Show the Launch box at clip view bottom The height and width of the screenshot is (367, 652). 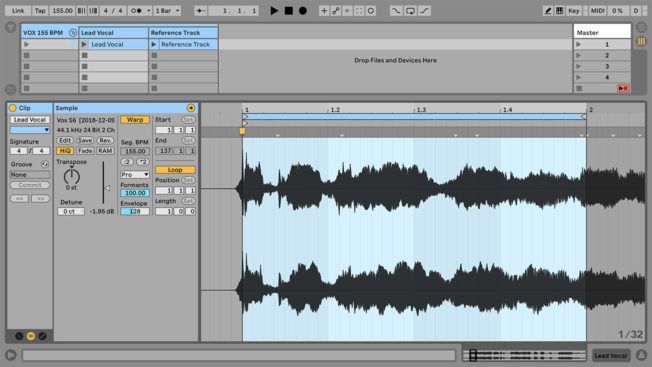coord(19,336)
